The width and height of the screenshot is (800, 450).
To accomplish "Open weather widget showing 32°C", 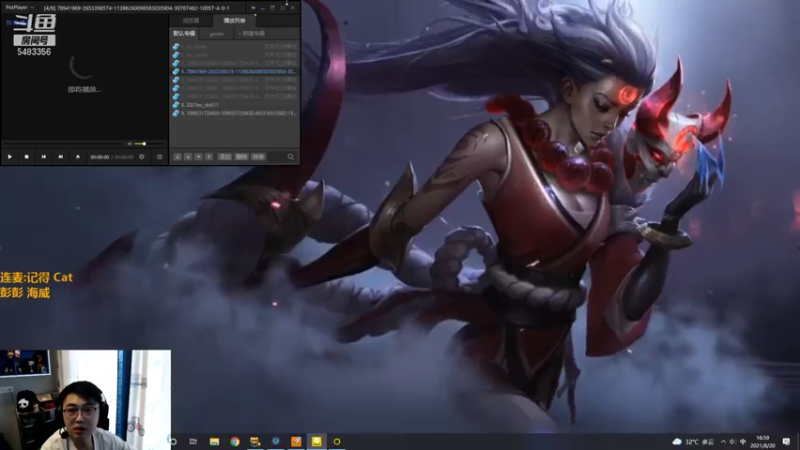I will [693, 442].
